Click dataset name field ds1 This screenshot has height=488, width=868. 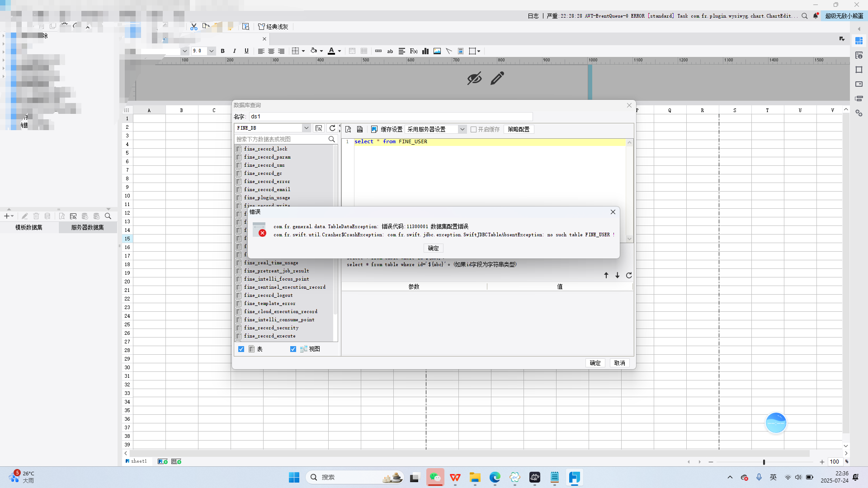point(391,117)
